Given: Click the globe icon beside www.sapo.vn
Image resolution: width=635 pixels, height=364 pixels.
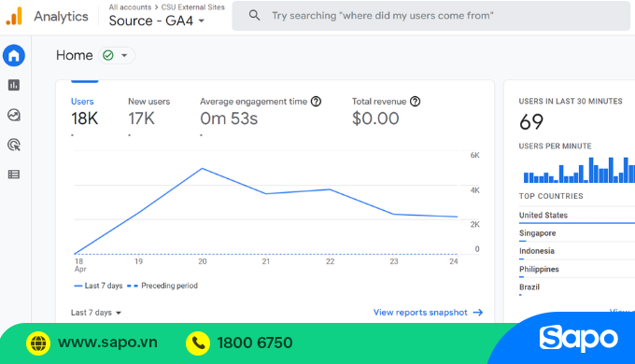Looking at the screenshot, I should (38, 343).
